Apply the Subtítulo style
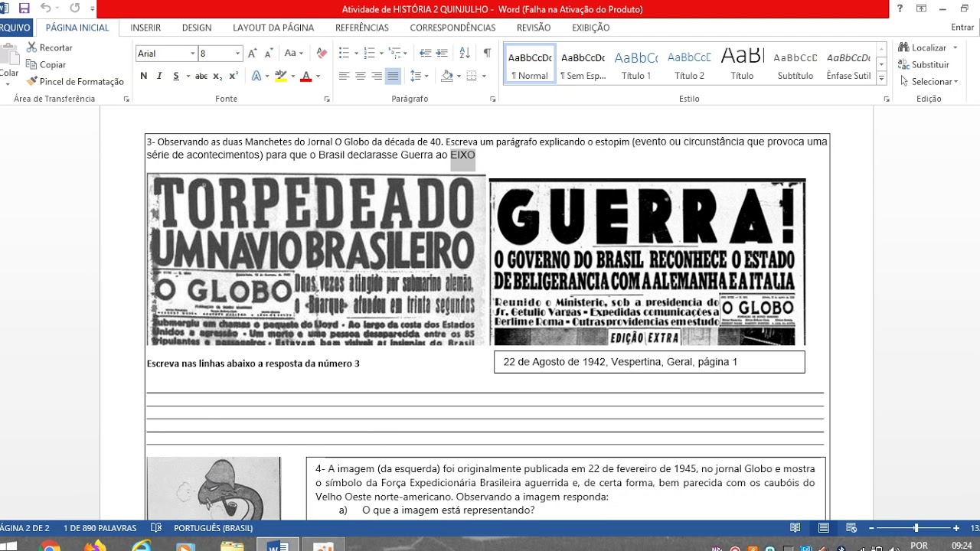This screenshot has width=980, height=551. (x=795, y=64)
